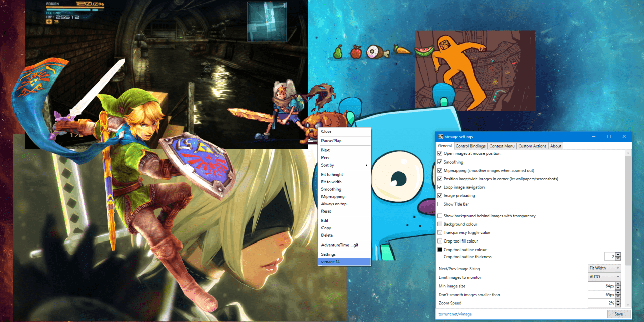644x322 pixels.
Task: Select Reset in the context menu
Action: tap(344, 211)
